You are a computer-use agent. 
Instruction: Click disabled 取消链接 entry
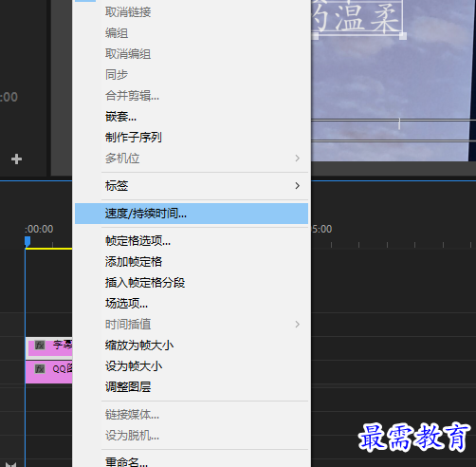(x=192, y=12)
